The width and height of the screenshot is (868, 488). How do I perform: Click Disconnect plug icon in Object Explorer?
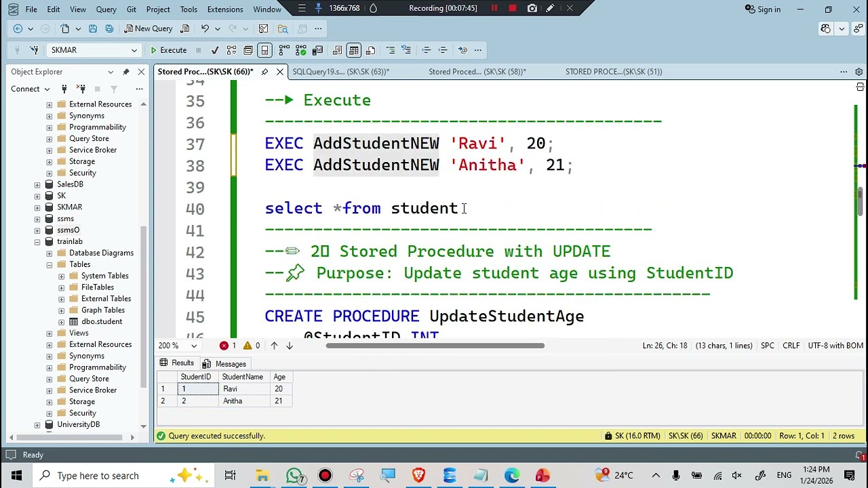[81, 89]
